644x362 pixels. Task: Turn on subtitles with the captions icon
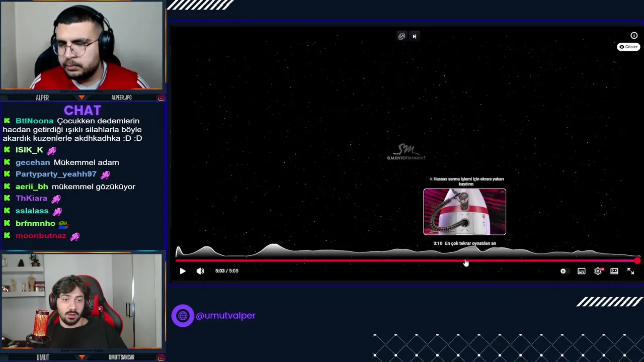(x=581, y=271)
